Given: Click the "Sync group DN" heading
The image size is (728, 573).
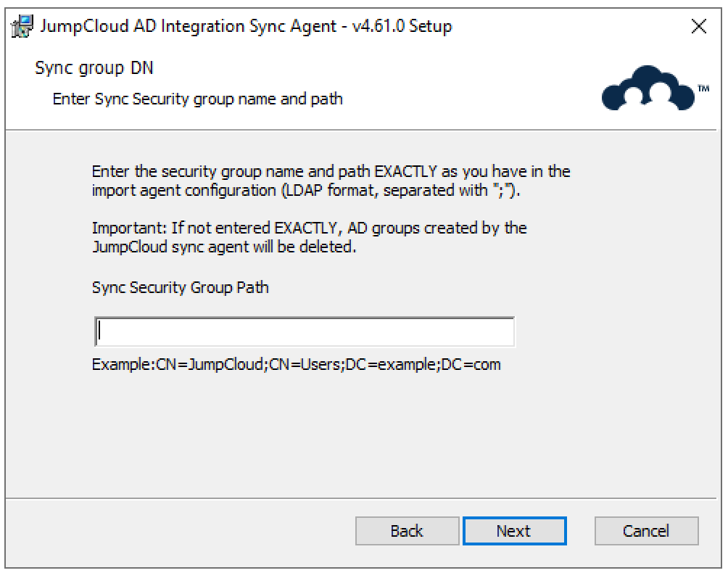Looking at the screenshot, I should 94,69.
